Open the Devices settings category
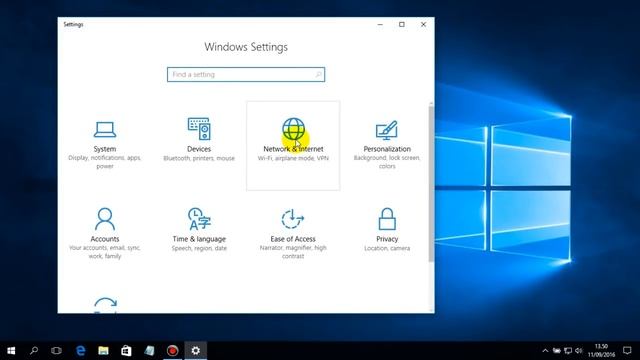Screen dimensions: 640x360 point(199,145)
